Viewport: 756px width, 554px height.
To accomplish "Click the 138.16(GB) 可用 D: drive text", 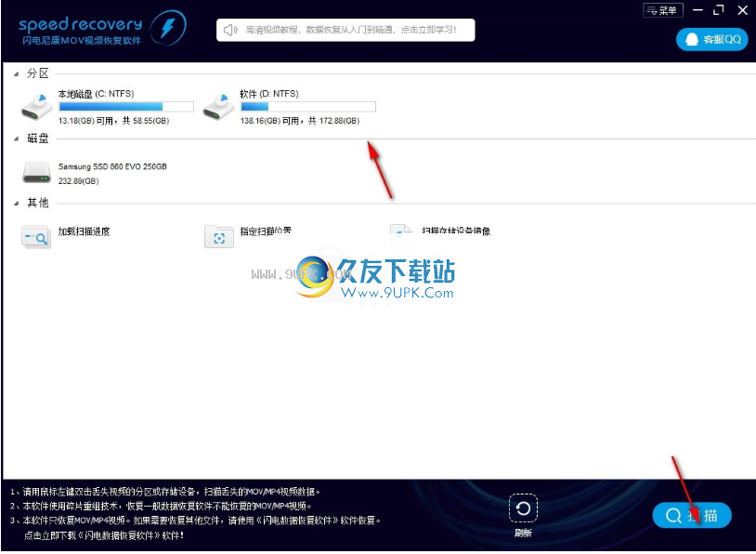I will [x=300, y=121].
